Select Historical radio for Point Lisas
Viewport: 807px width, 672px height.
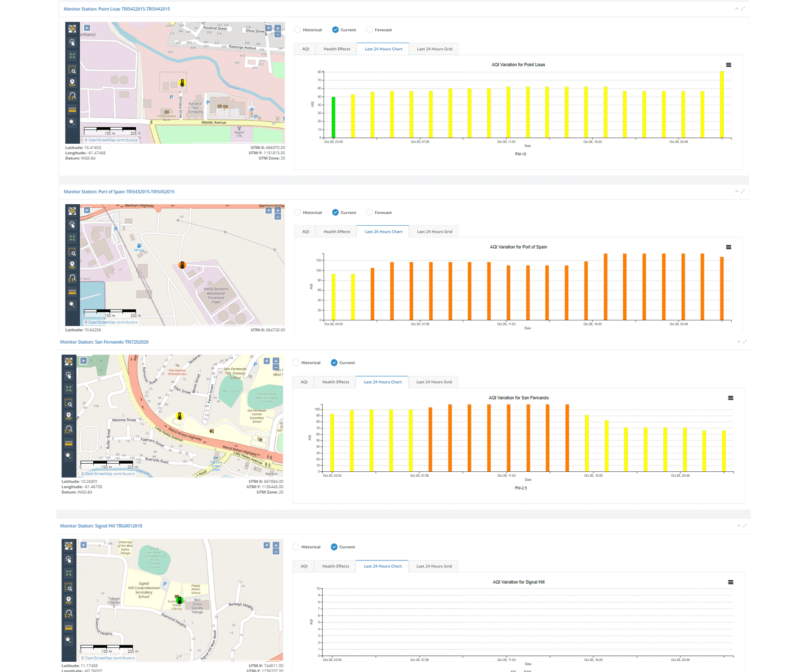coord(298,30)
